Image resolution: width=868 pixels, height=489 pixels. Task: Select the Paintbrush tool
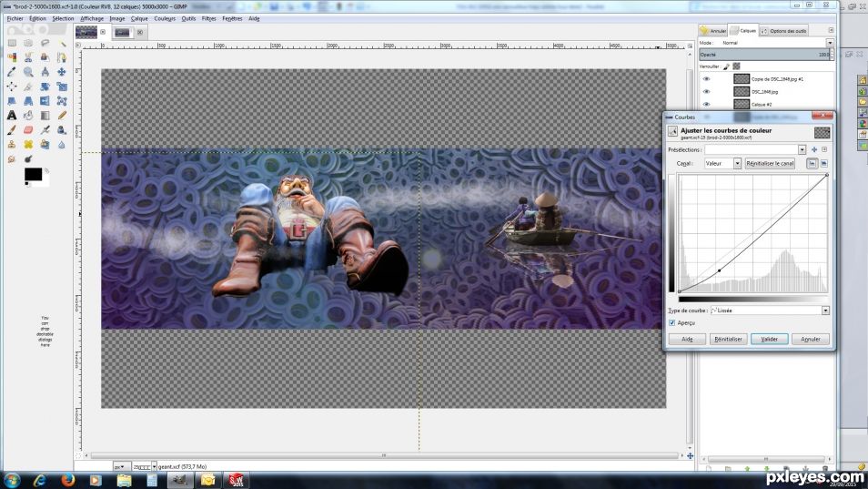(12, 129)
